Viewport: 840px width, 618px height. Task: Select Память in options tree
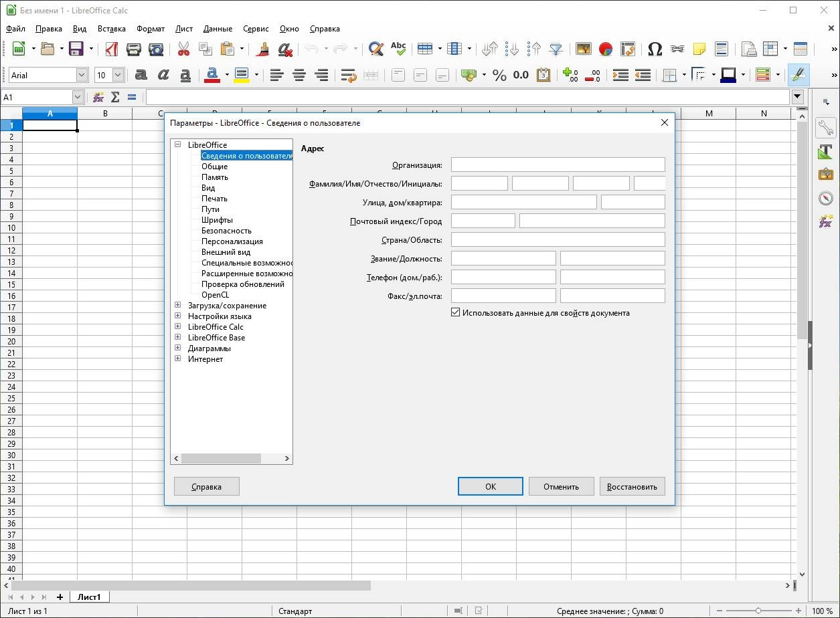215,177
